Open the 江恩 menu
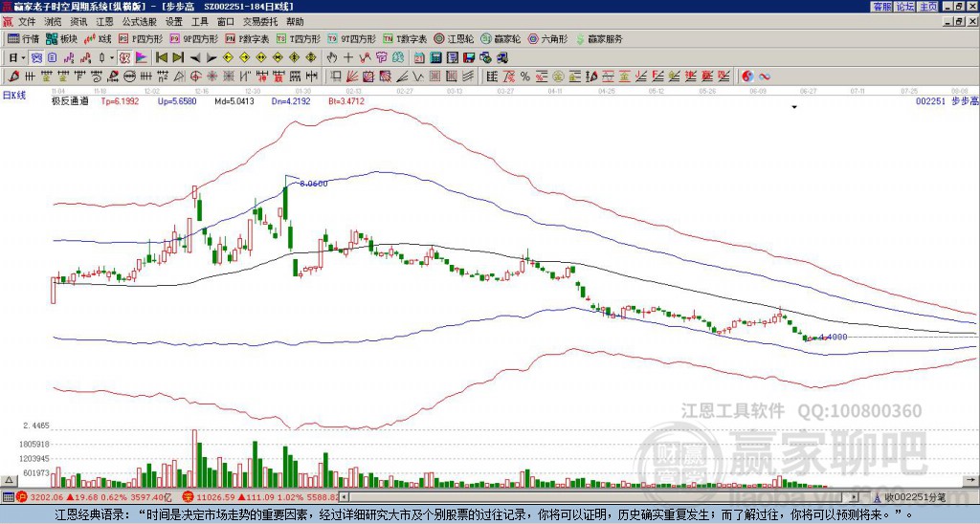Screen dimensions: 980x524 pos(105,22)
